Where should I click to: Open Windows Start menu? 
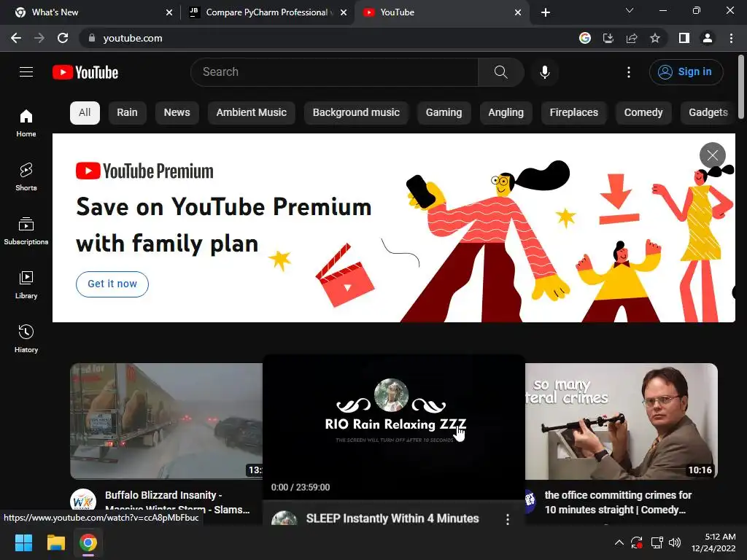[23, 542]
